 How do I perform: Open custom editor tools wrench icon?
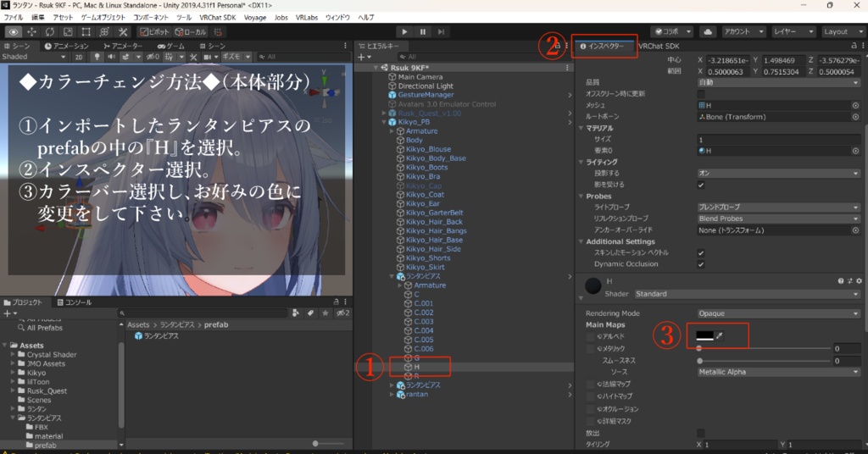point(122,32)
